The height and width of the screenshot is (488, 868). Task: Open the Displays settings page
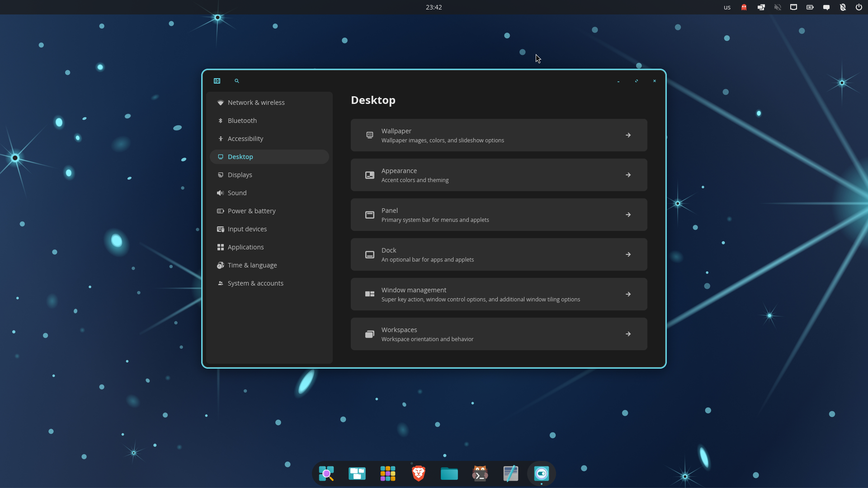point(269,175)
